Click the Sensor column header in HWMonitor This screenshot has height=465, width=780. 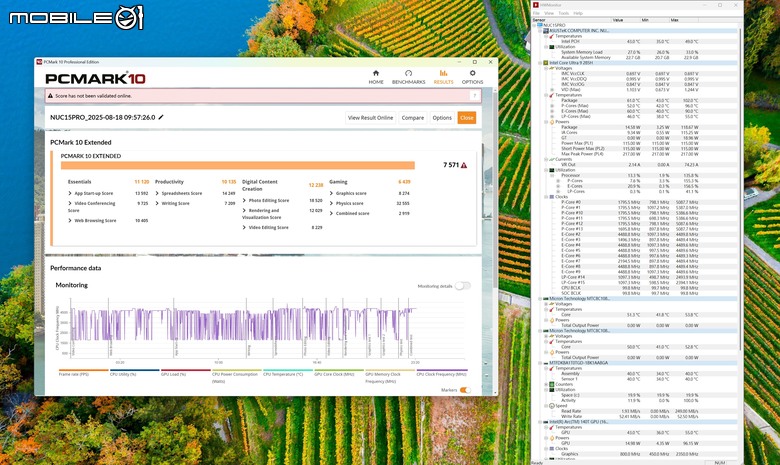[x=572, y=20]
